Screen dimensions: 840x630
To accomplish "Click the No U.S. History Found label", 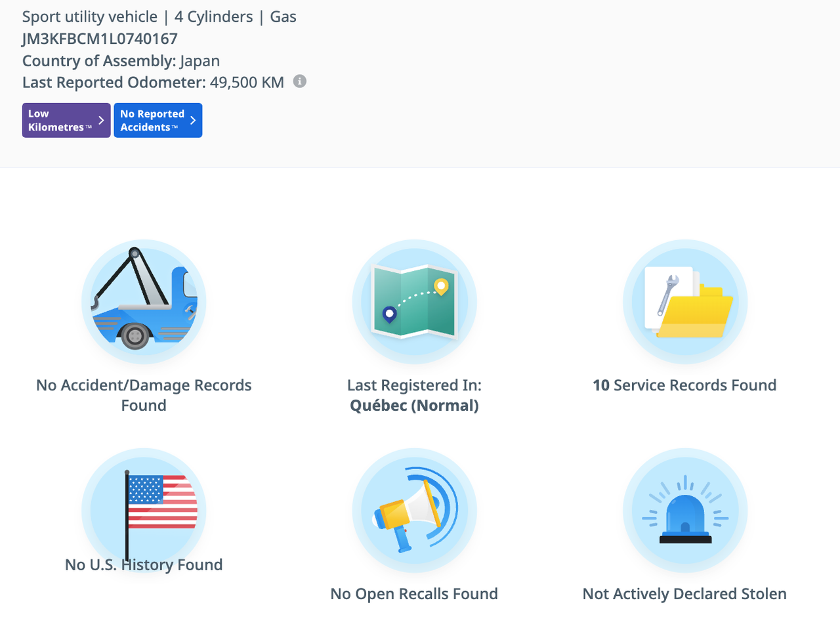I will point(144,565).
